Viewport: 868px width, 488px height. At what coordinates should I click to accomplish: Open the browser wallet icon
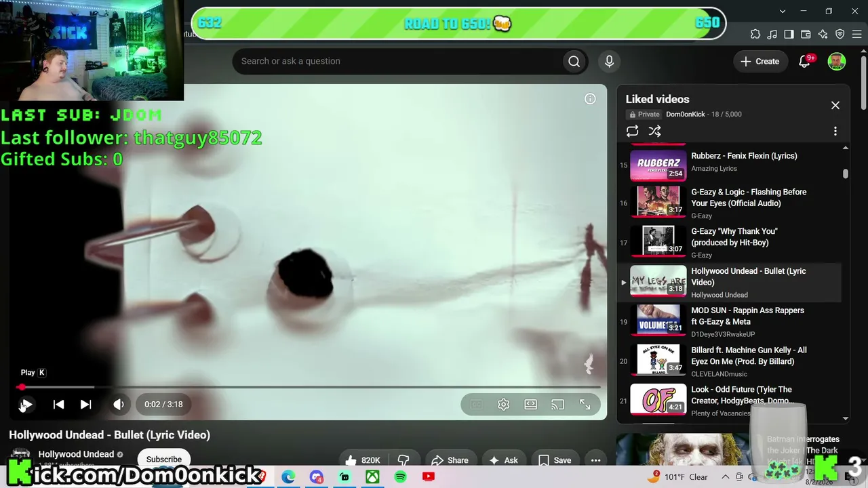[x=806, y=35]
